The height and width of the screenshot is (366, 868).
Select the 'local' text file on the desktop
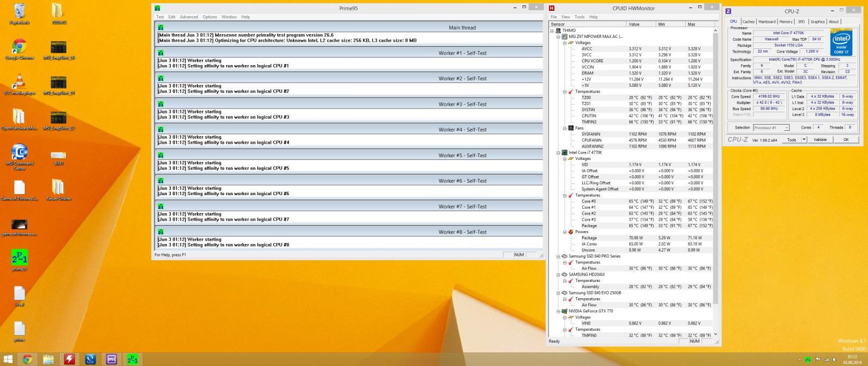20,296
